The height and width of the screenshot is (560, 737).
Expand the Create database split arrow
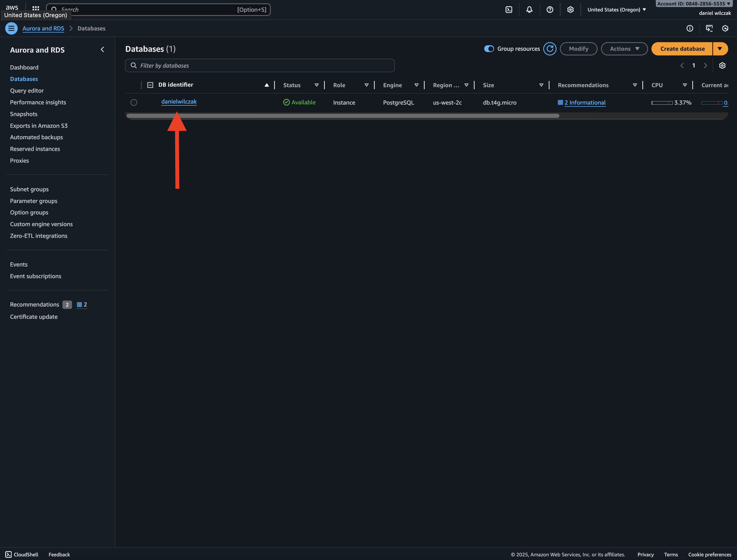pyautogui.click(x=720, y=49)
